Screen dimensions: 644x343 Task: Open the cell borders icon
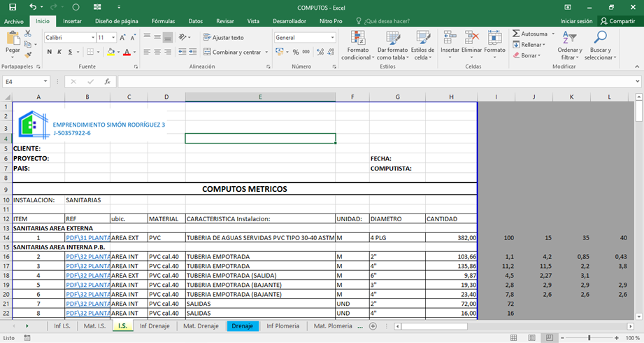pyautogui.click(x=90, y=52)
